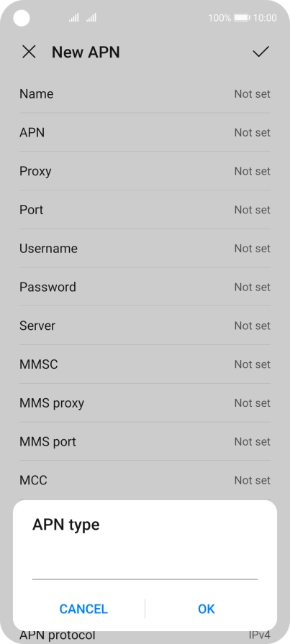290x644 pixels.
Task: Select the Username setting row
Action: click(x=145, y=248)
